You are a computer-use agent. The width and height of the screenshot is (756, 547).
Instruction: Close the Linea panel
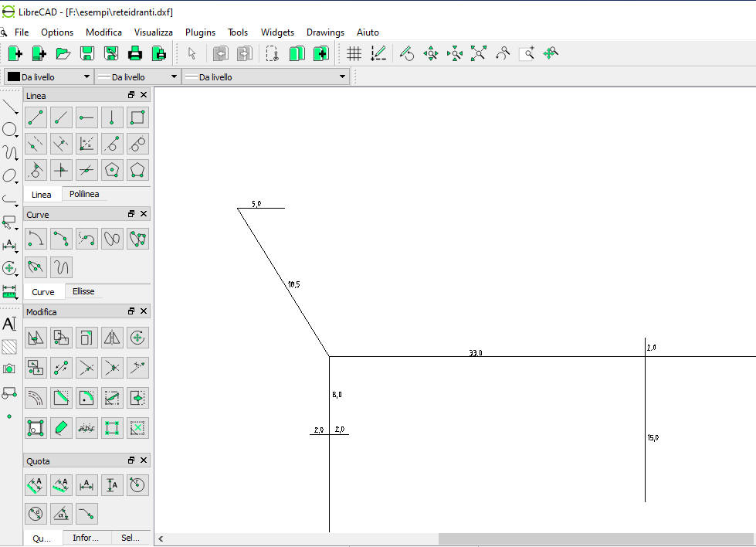pyautogui.click(x=144, y=95)
